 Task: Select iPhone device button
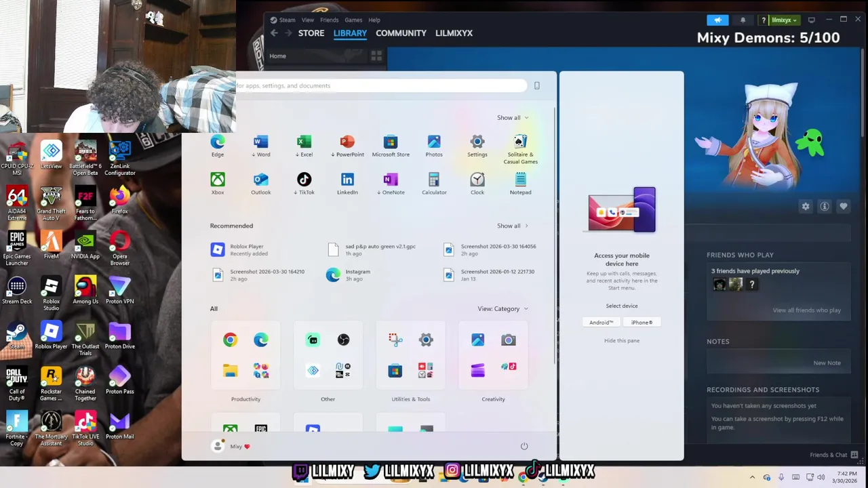pyautogui.click(x=642, y=323)
